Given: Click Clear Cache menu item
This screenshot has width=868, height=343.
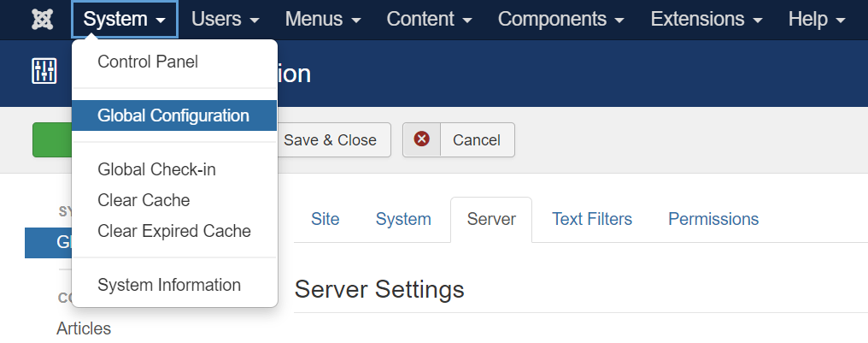Looking at the screenshot, I should [144, 200].
